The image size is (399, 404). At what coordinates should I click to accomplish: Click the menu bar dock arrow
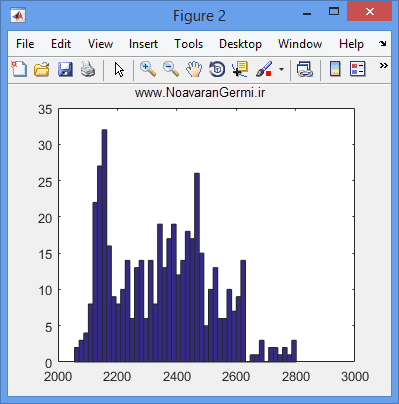(x=383, y=43)
